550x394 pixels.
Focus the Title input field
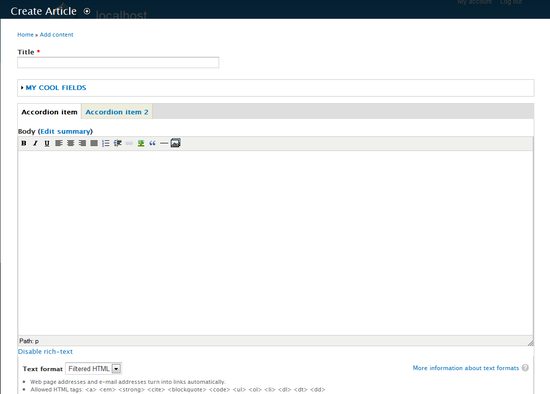point(118,62)
